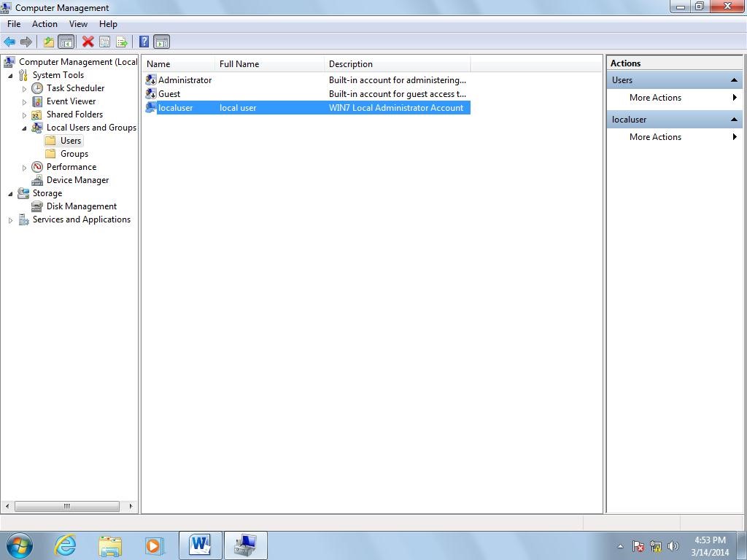
Task: Open Internet Explorer from the taskbar
Action: point(66,545)
